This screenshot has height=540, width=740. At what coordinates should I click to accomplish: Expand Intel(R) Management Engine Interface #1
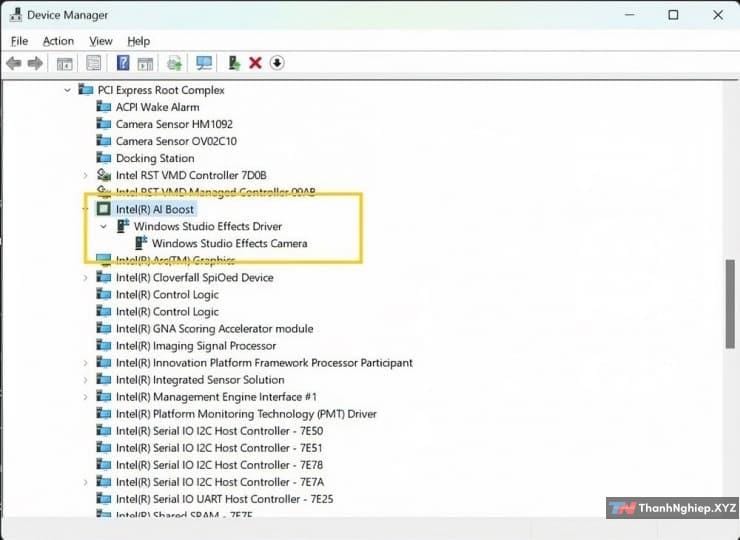tap(85, 397)
